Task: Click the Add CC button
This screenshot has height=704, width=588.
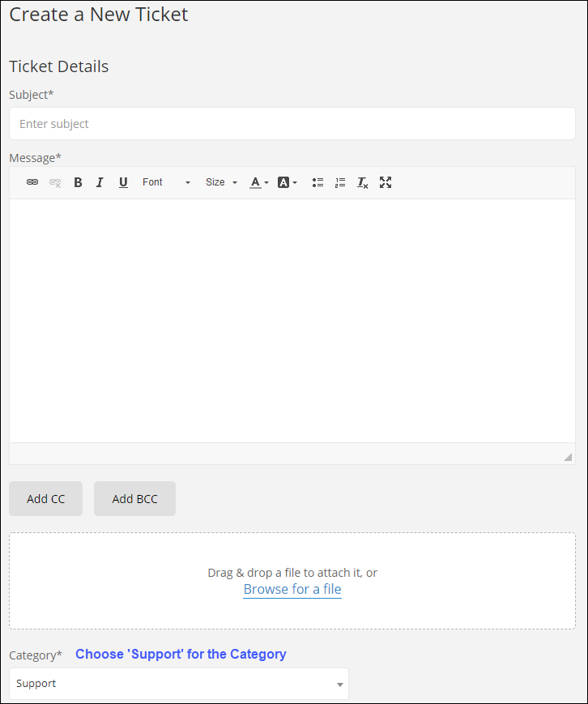Action: (x=45, y=498)
